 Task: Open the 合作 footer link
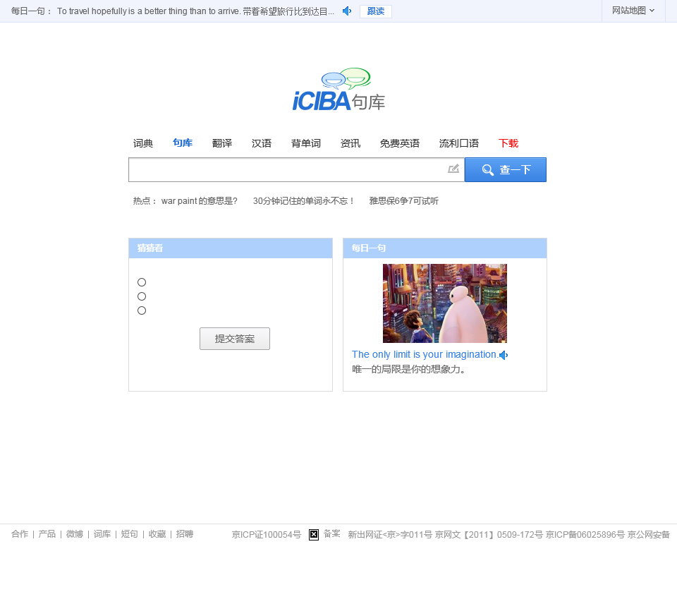point(20,534)
